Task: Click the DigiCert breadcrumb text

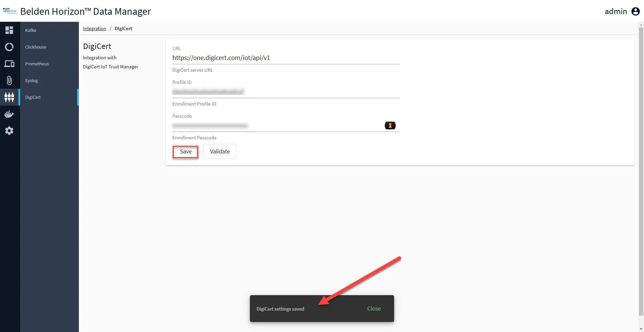Action: click(123, 28)
